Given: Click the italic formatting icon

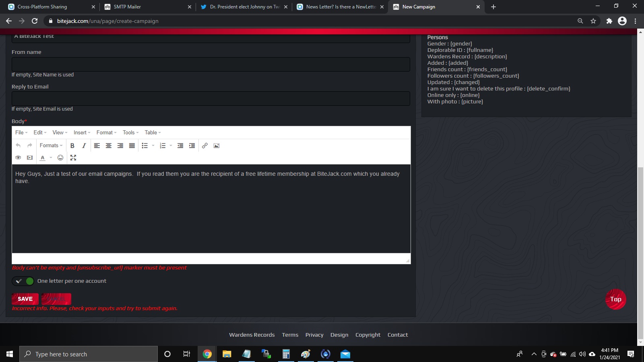Looking at the screenshot, I should 84,146.
